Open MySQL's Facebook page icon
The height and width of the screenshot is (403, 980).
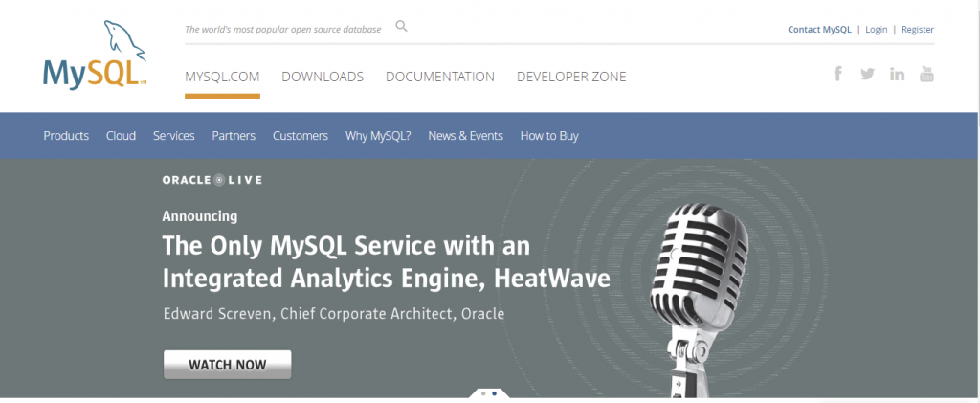tap(838, 75)
